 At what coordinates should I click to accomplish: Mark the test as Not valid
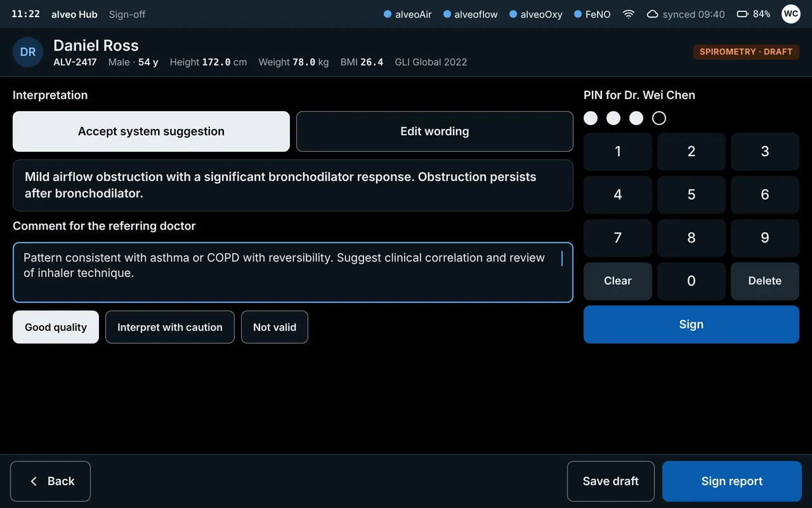[x=275, y=327]
